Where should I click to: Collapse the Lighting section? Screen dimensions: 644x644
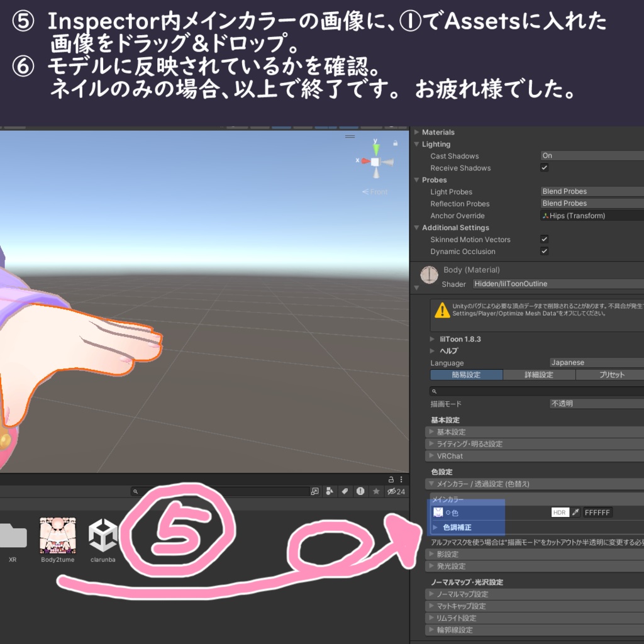point(416,144)
